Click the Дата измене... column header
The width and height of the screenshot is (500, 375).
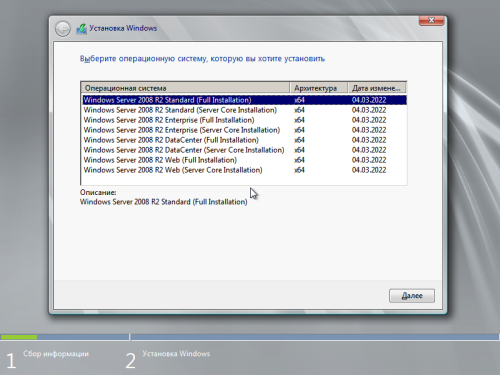[377, 88]
